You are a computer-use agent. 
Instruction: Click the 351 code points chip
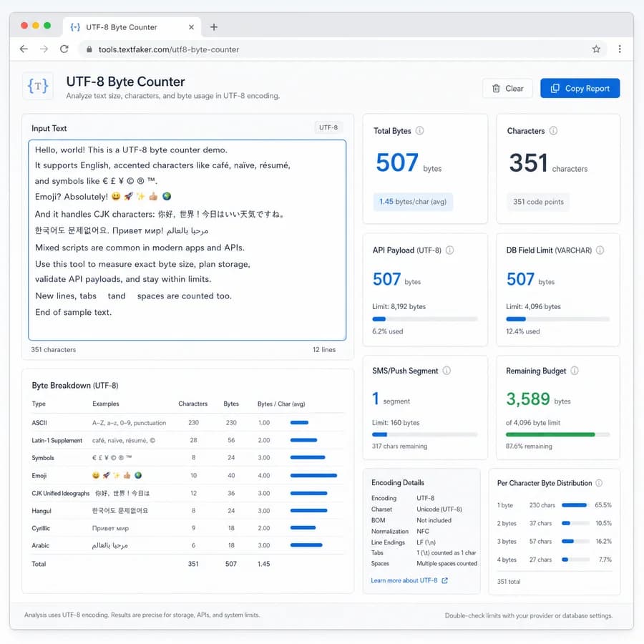click(538, 202)
